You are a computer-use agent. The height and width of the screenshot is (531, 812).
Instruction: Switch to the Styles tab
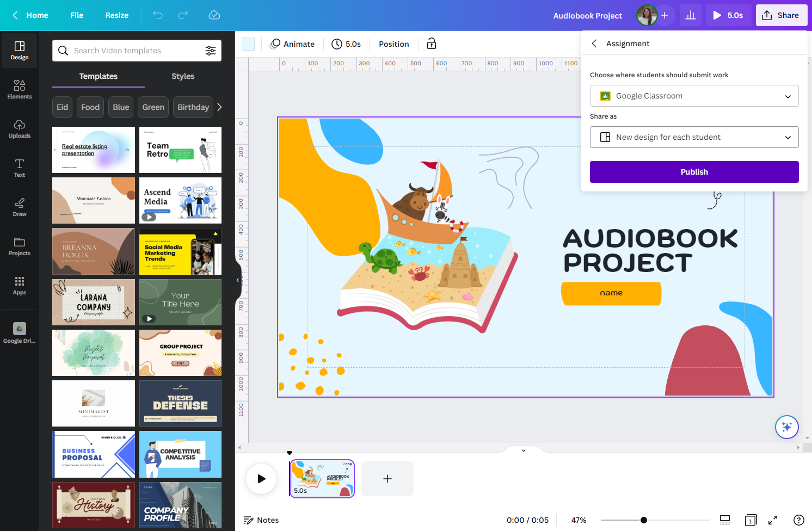click(x=183, y=76)
